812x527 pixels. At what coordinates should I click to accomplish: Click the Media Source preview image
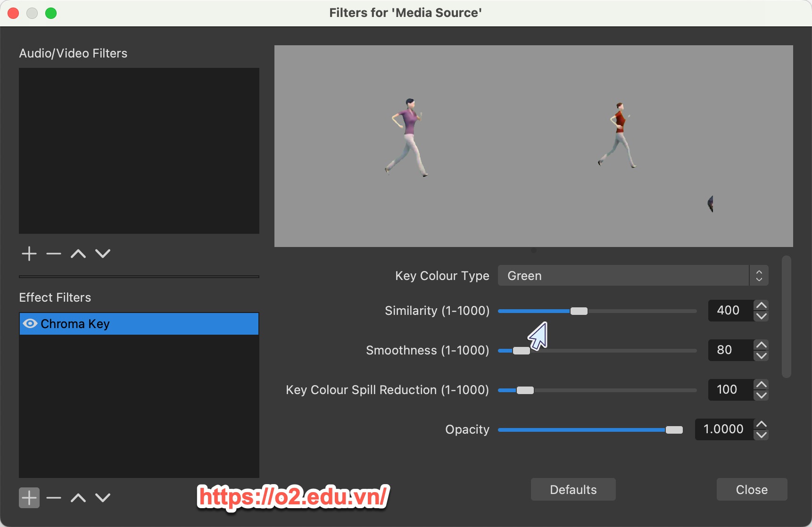(534, 146)
